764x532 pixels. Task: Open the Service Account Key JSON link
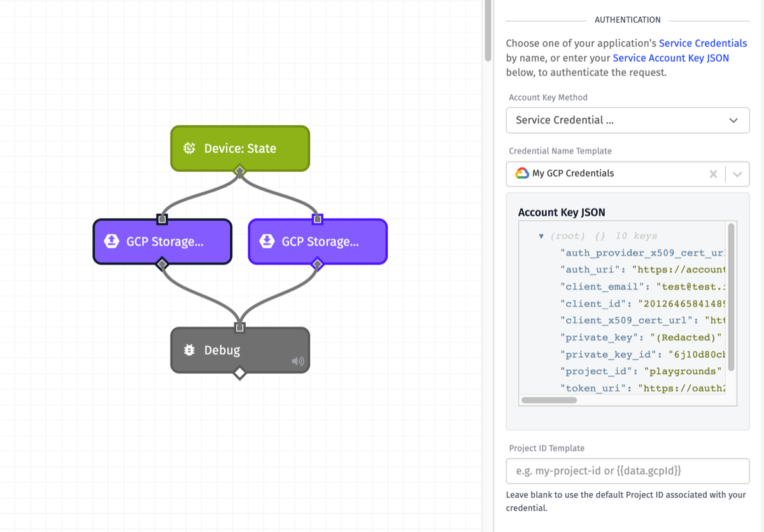671,58
